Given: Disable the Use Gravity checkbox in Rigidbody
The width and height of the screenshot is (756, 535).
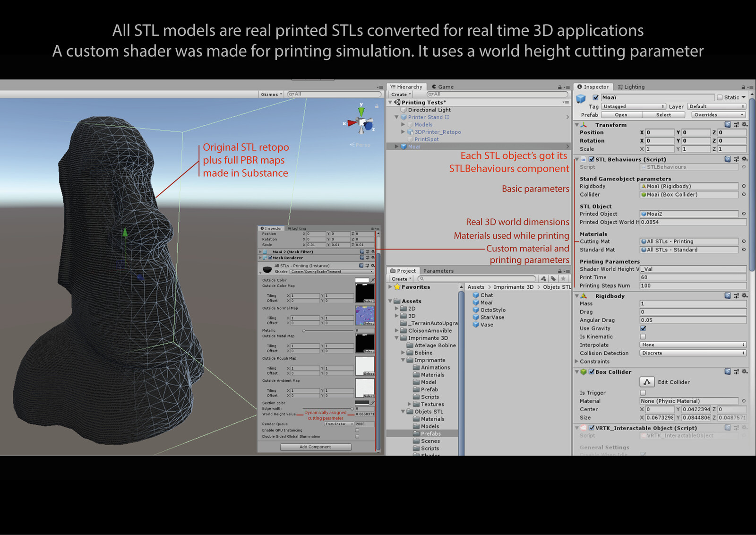Looking at the screenshot, I should pyautogui.click(x=643, y=328).
